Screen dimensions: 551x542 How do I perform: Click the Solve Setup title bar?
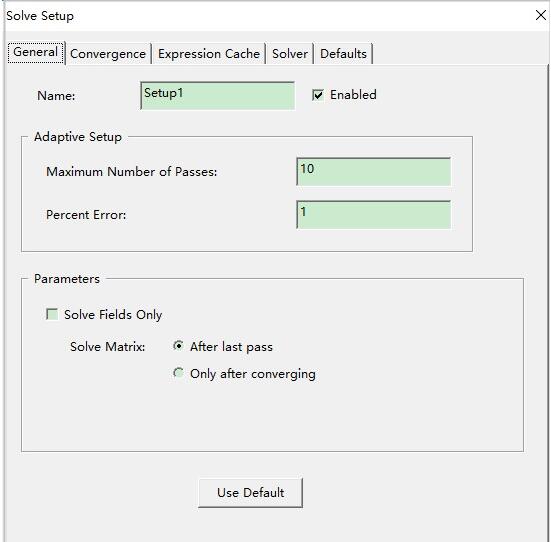point(267,16)
